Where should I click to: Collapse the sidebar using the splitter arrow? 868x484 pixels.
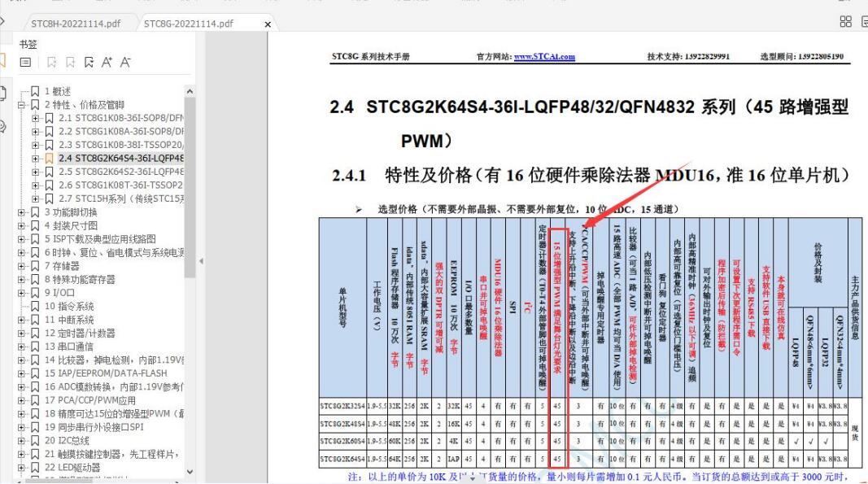tap(201, 261)
